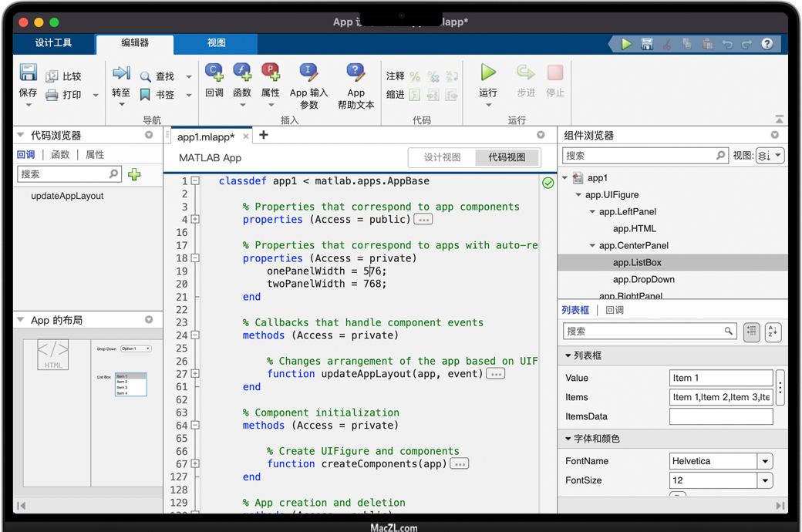Switch to 设计视图 (design view)
The image size is (802, 532).
[442, 157]
